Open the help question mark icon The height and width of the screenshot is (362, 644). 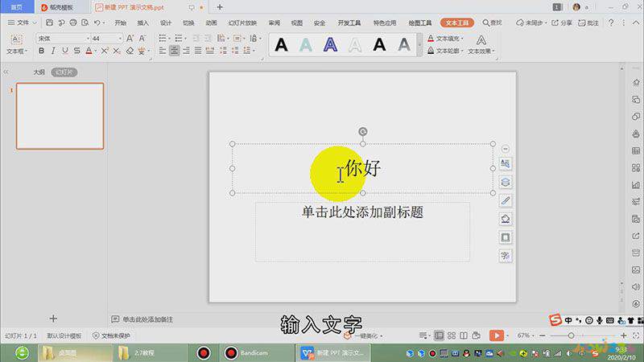click(x=611, y=23)
